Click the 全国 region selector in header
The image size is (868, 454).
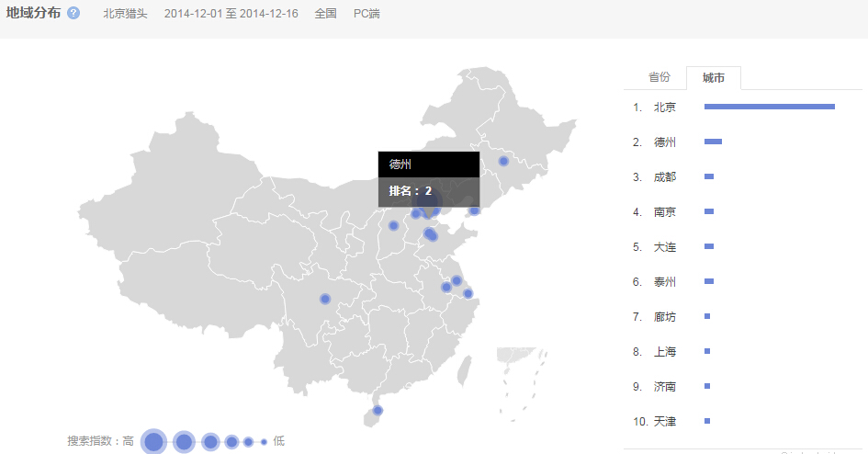pyautogui.click(x=325, y=14)
